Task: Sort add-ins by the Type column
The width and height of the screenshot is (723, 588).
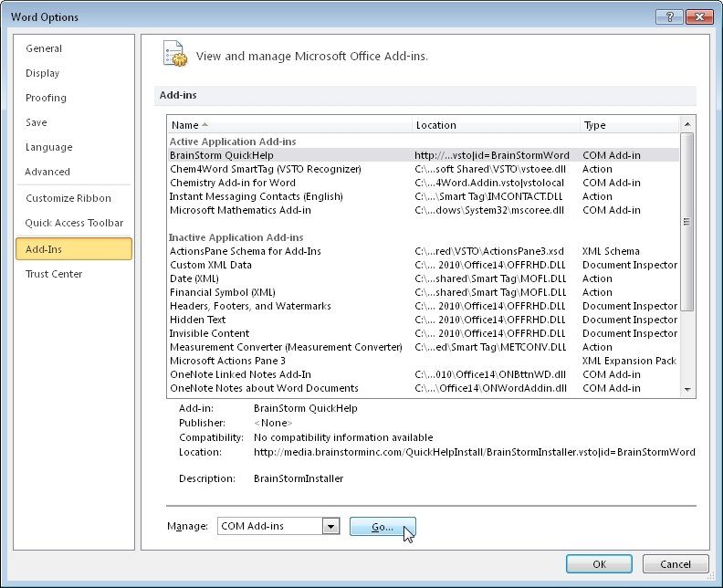Action: click(x=629, y=125)
